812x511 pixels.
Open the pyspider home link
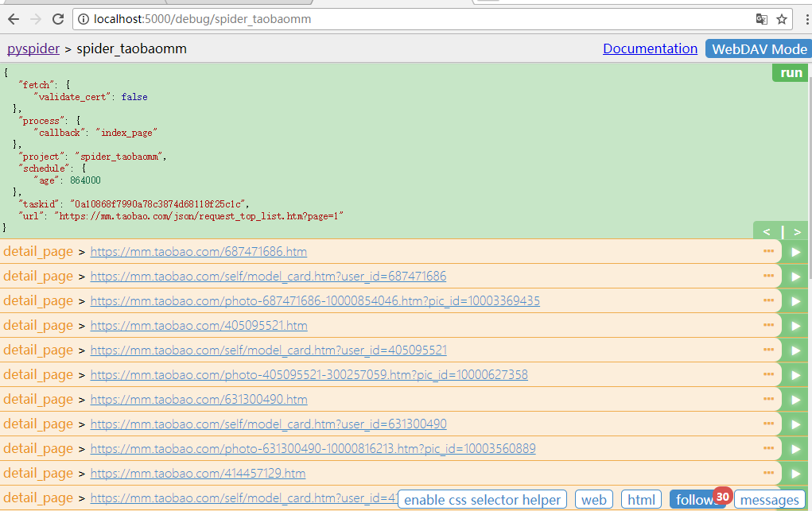tap(33, 48)
